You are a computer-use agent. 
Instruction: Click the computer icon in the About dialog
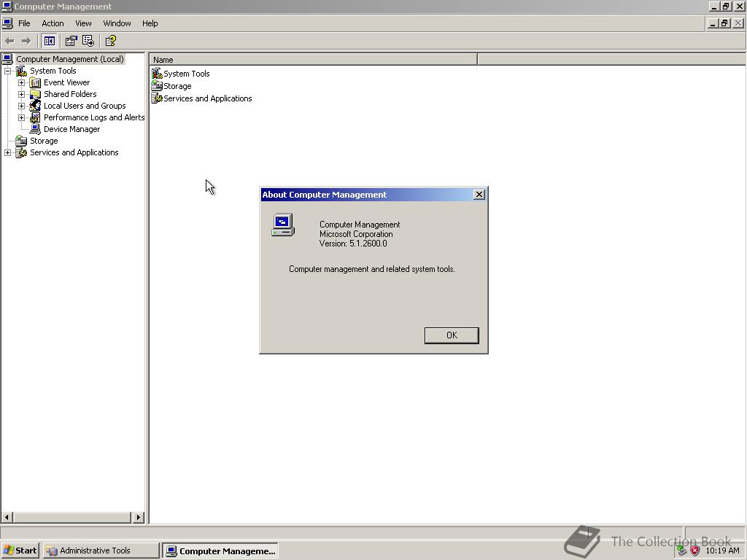pos(283,225)
